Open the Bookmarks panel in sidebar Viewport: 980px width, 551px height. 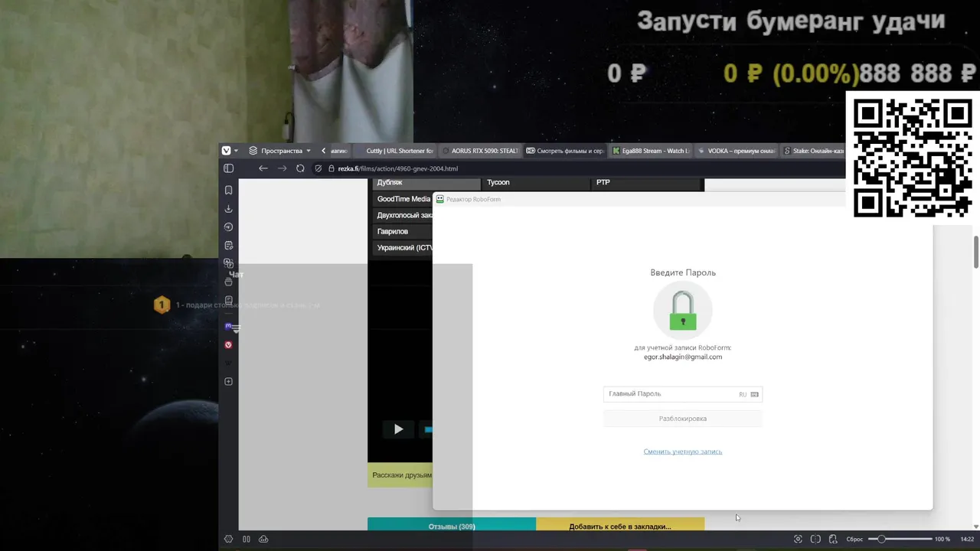[228, 190]
